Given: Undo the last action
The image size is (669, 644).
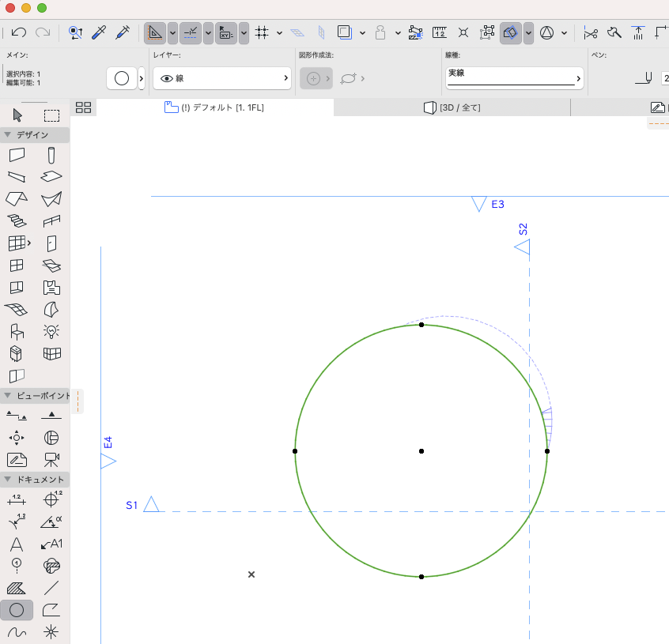Looking at the screenshot, I should [19, 32].
